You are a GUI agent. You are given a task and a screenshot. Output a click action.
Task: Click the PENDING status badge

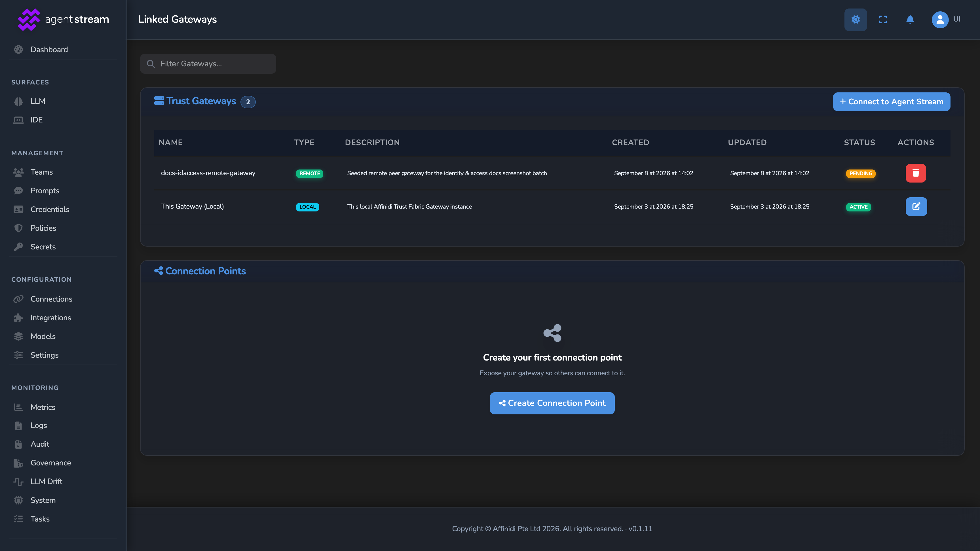coord(861,173)
